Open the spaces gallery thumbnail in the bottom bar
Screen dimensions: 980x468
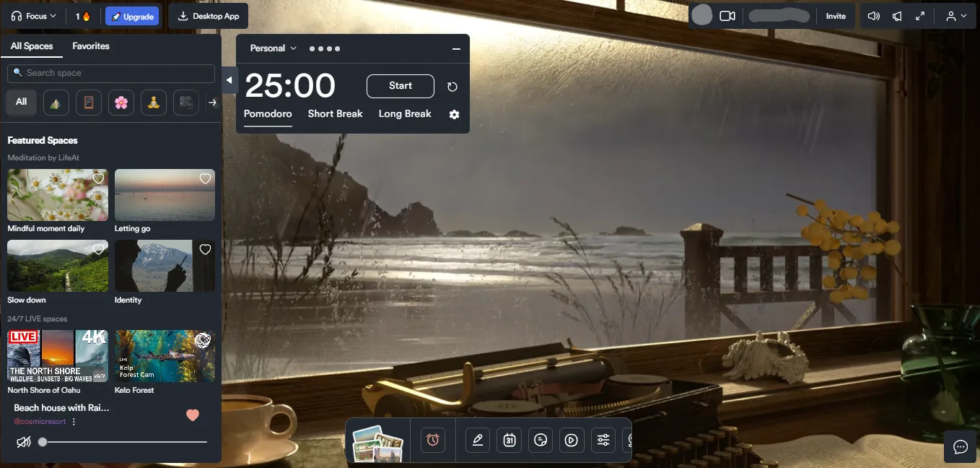coord(377,440)
